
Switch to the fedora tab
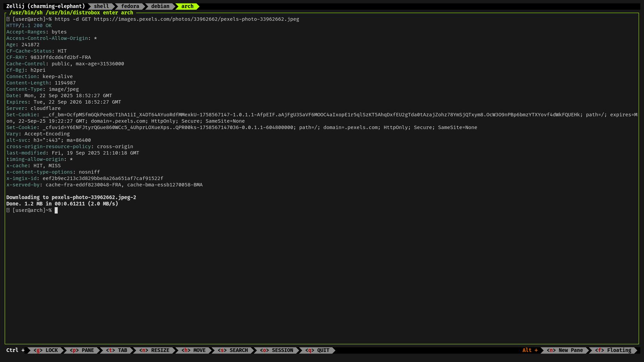pyautogui.click(x=130, y=6)
